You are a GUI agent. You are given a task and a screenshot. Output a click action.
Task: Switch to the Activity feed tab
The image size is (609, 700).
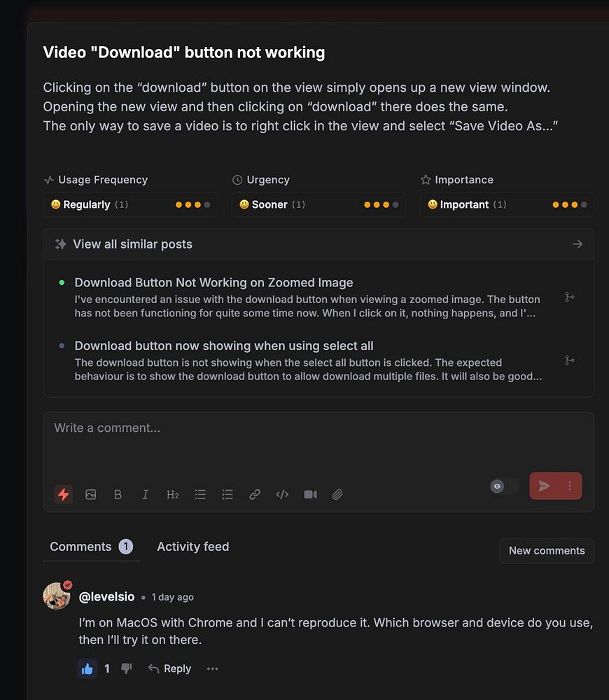point(193,547)
